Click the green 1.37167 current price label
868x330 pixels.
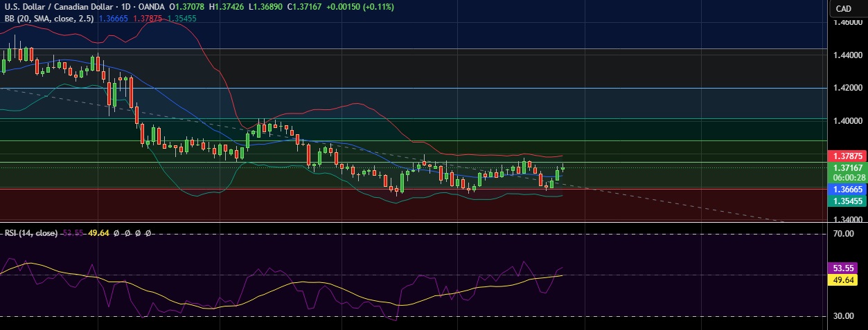point(847,168)
